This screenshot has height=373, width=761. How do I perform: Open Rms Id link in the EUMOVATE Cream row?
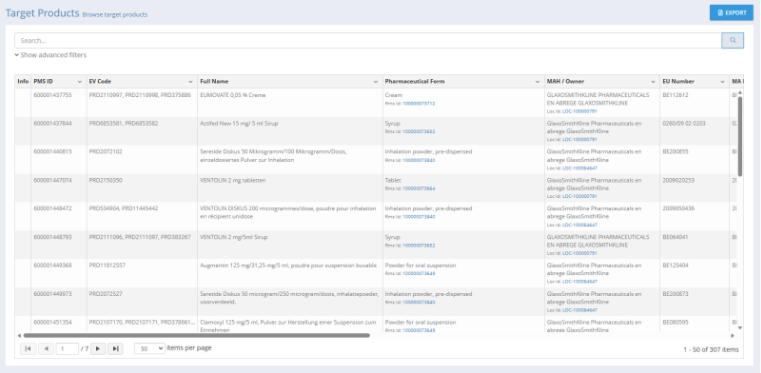click(418, 103)
